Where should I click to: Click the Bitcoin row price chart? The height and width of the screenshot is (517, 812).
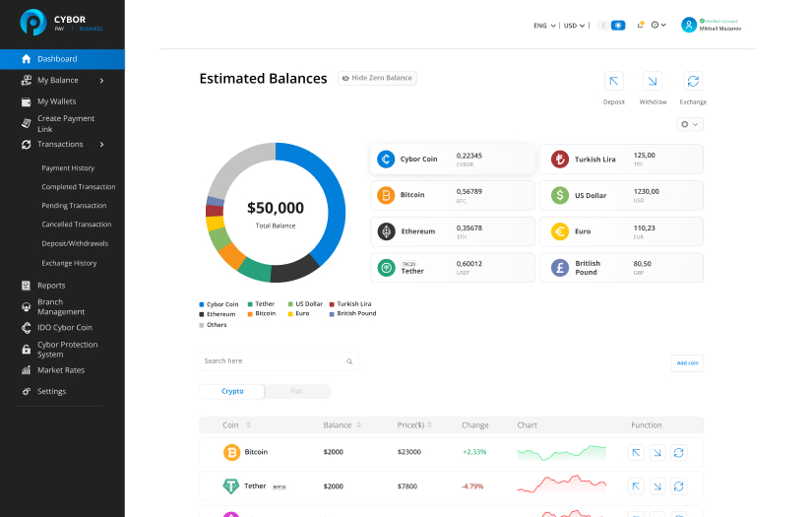coord(561,453)
